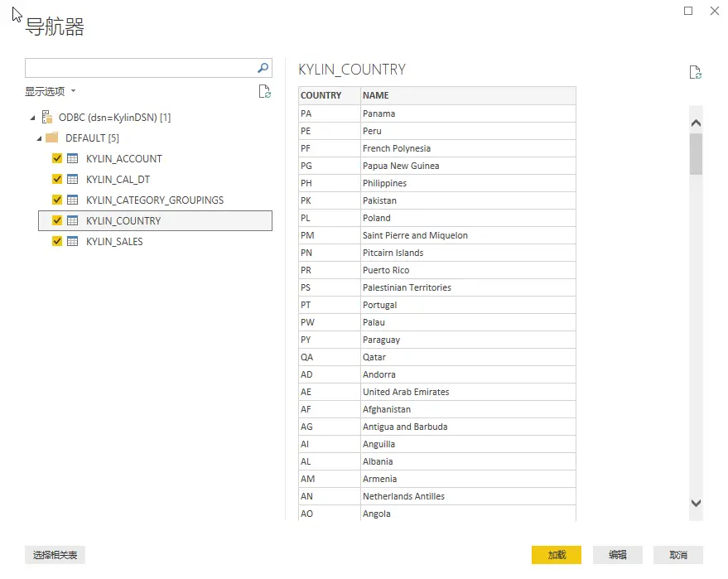The image size is (728, 579).
Task: Click the 取消 cancel button
Action: (x=677, y=555)
